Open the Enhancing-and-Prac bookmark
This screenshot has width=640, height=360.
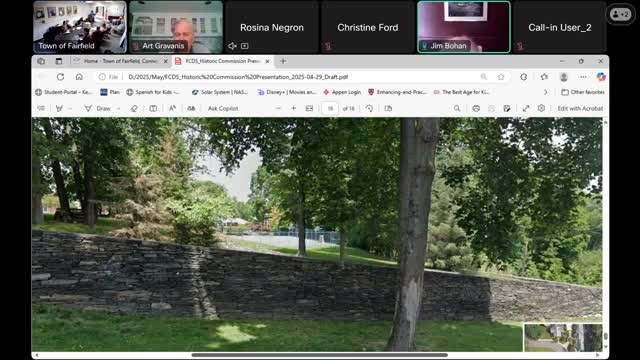click(397, 92)
